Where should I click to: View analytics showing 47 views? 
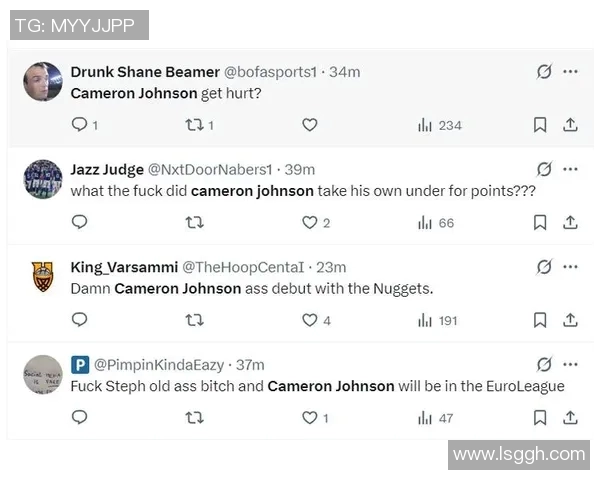435,418
